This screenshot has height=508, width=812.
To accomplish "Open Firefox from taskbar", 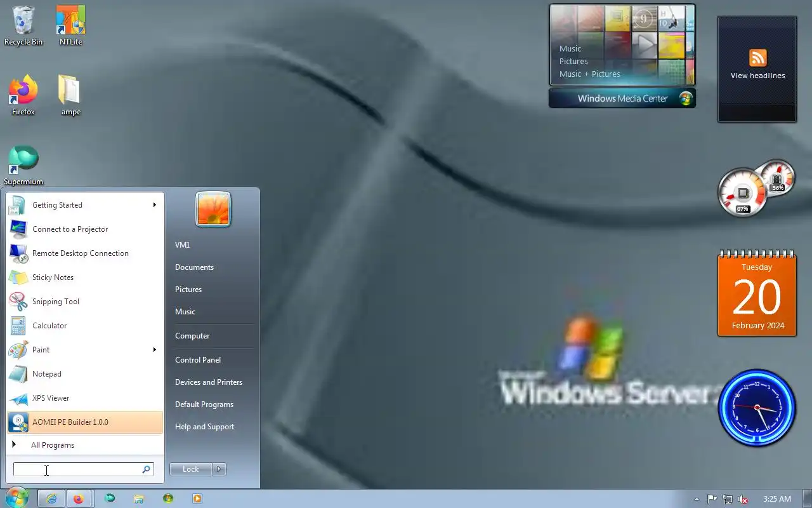I will pos(78,499).
